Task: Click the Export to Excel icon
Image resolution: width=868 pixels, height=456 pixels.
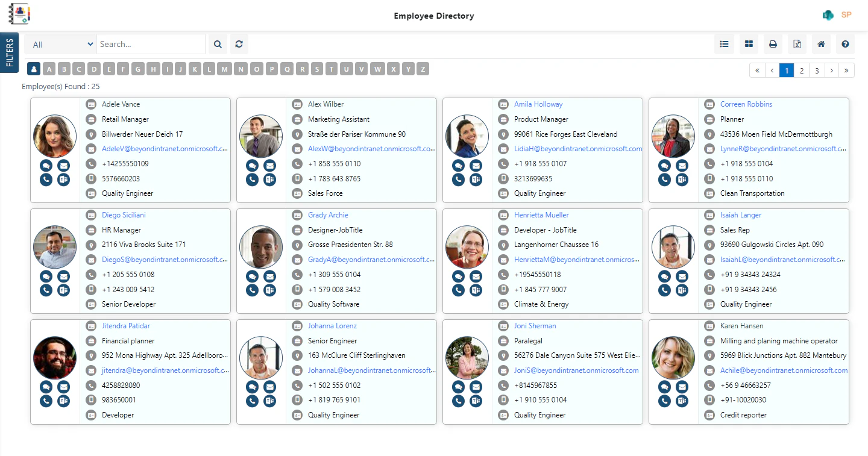Action: coord(796,44)
